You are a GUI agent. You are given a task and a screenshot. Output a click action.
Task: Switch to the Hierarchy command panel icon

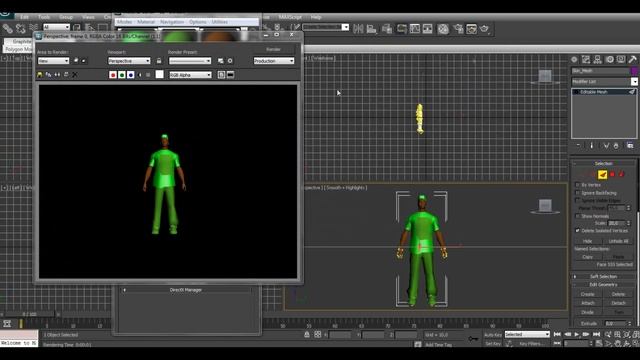tap(598, 60)
